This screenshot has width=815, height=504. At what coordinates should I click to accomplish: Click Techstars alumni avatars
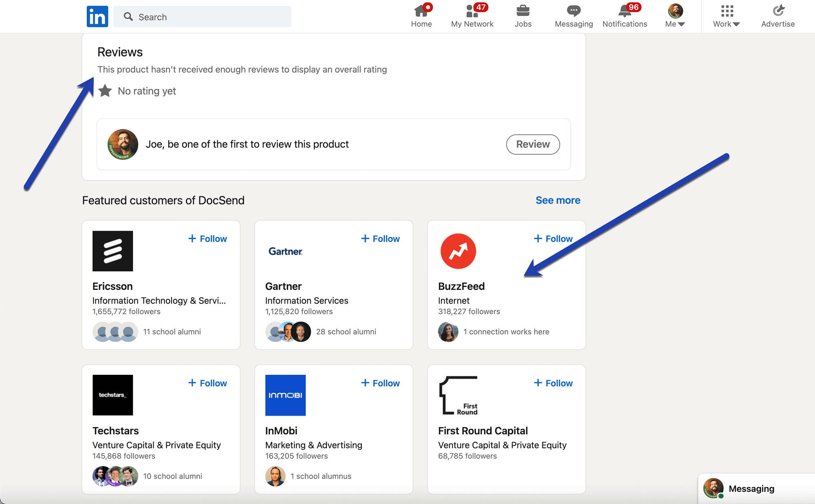point(115,476)
